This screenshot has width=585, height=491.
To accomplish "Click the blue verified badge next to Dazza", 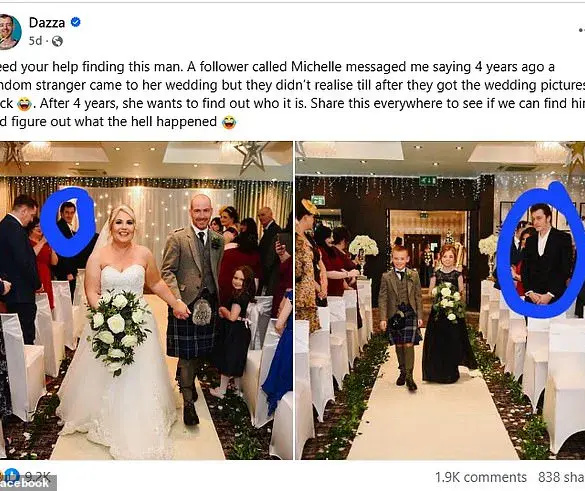I will [x=76, y=22].
